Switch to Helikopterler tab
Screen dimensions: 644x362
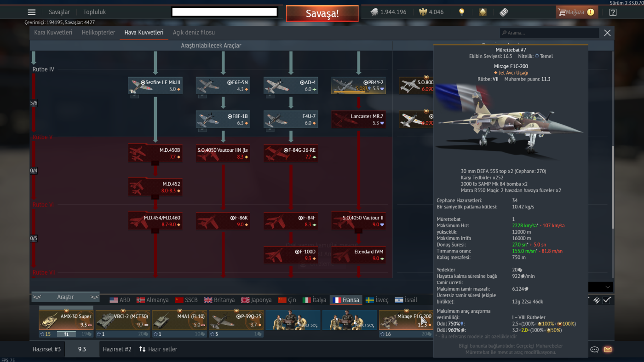98,33
